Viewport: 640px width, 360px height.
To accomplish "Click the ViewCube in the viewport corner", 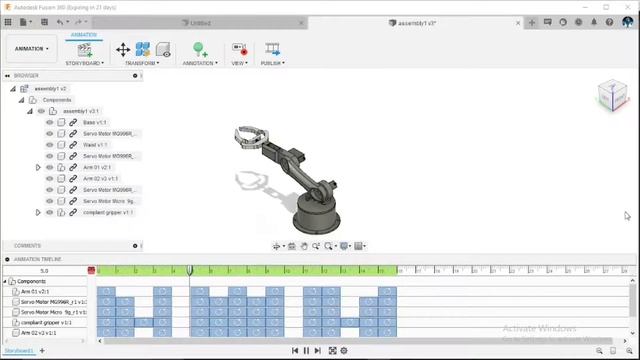I will pos(612,96).
